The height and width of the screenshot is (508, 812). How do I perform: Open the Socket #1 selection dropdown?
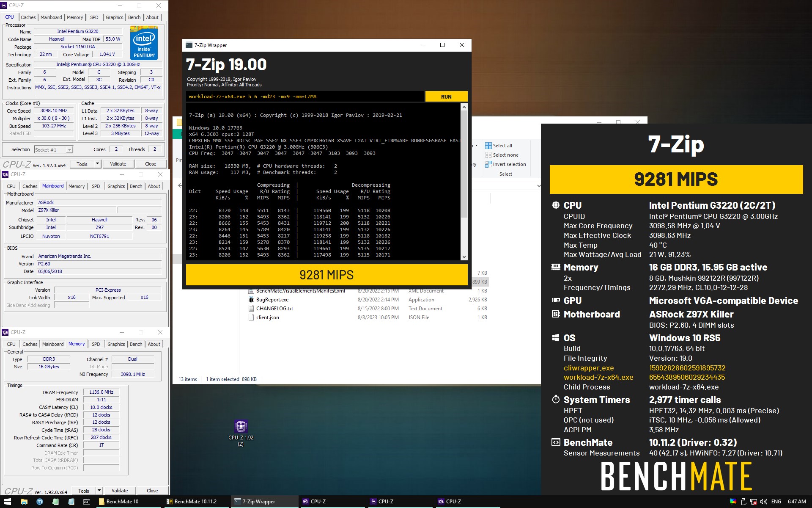click(53, 149)
